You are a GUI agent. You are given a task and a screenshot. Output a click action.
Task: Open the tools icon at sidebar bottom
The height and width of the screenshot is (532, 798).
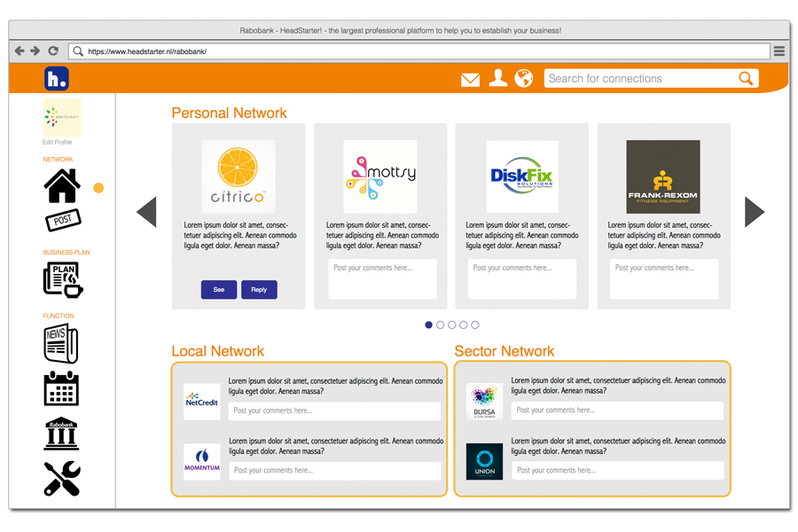(x=60, y=477)
